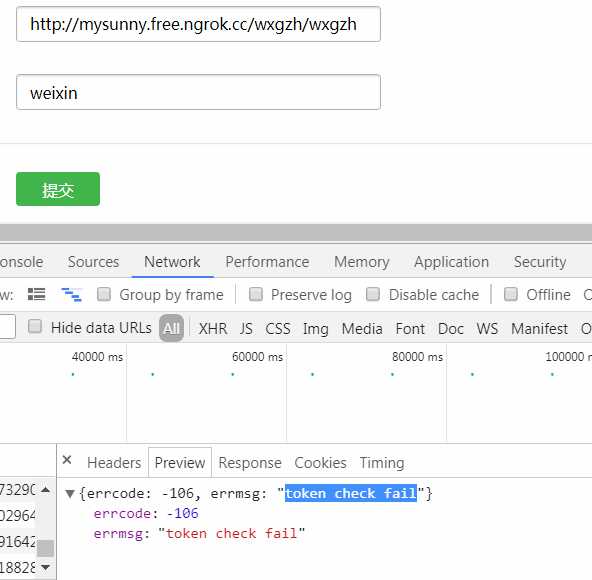The width and height of the screenshot is (592, 580).
Task: Click the errcode: -106 property line
Action: (146, 514)
